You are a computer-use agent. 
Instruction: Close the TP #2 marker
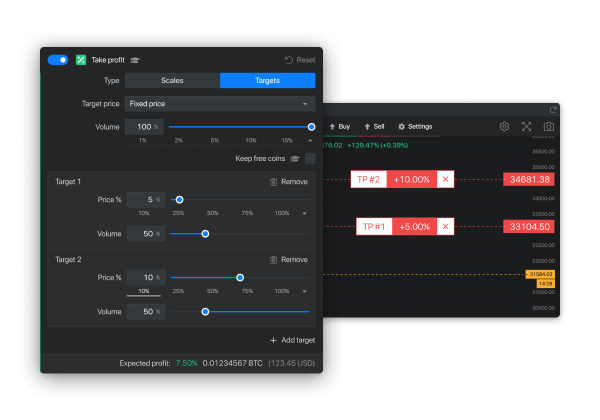[x=445, y=179]
